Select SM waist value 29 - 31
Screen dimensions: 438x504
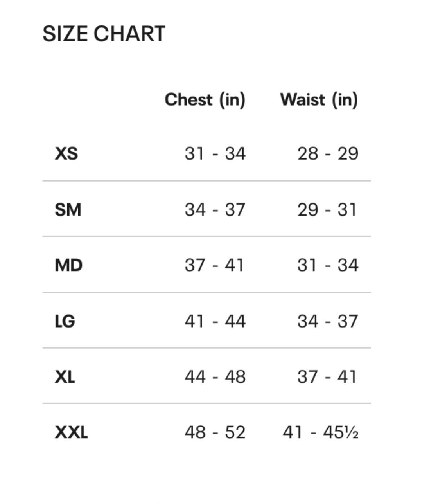327,210
